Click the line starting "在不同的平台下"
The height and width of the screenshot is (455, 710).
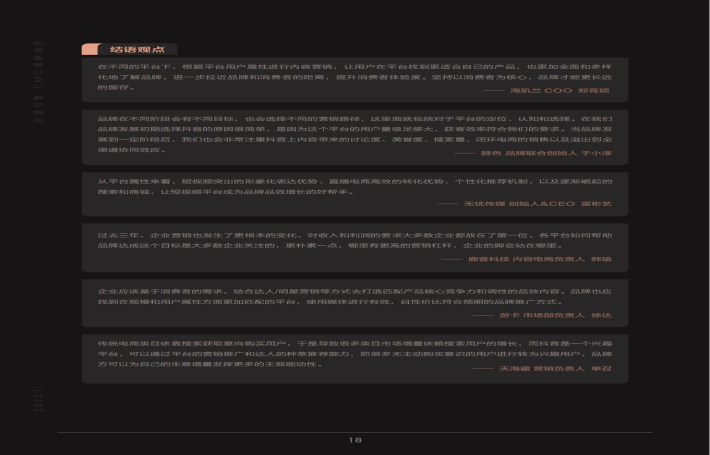[x=355, y=67]
